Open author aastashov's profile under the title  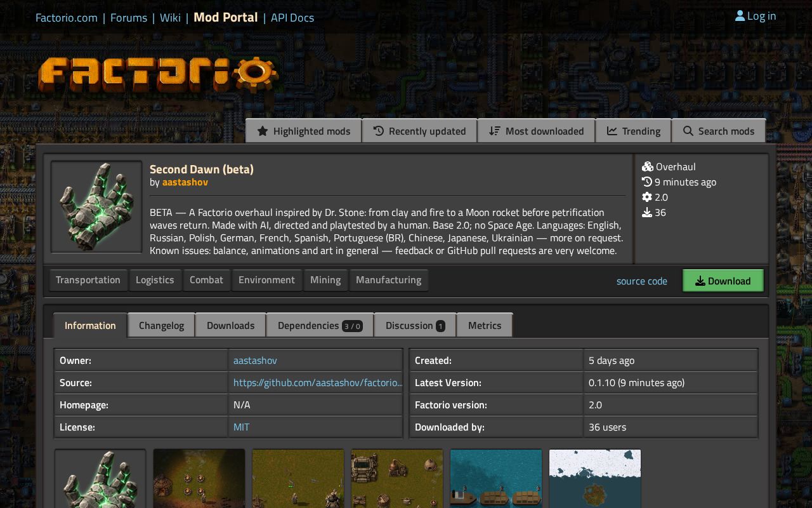click(x=185, y=182)
